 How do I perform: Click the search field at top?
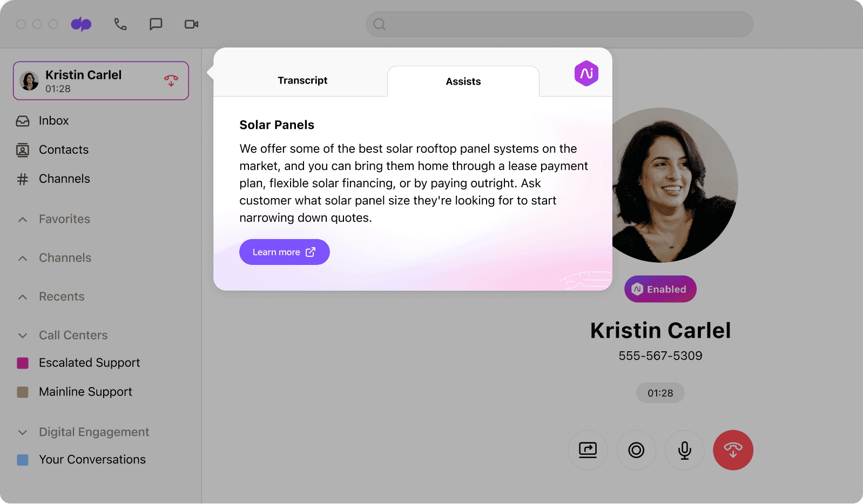click(x=559, y=24)
